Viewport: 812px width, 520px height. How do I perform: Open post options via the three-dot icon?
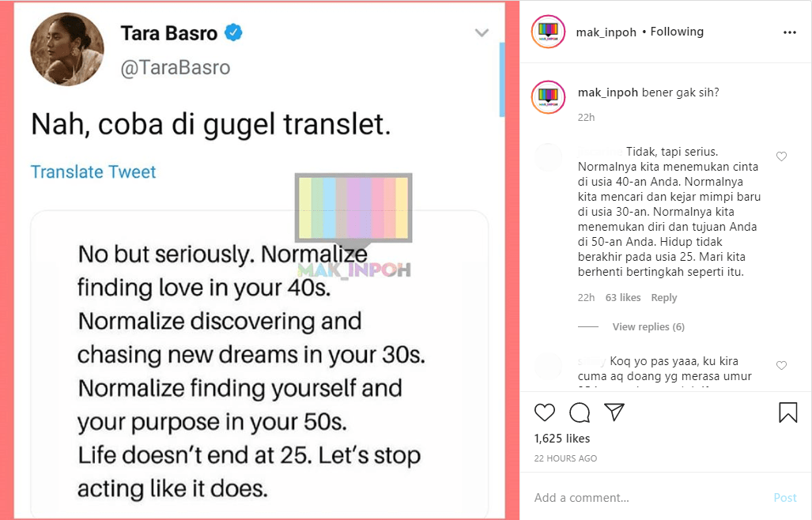(x=790, y=32)
